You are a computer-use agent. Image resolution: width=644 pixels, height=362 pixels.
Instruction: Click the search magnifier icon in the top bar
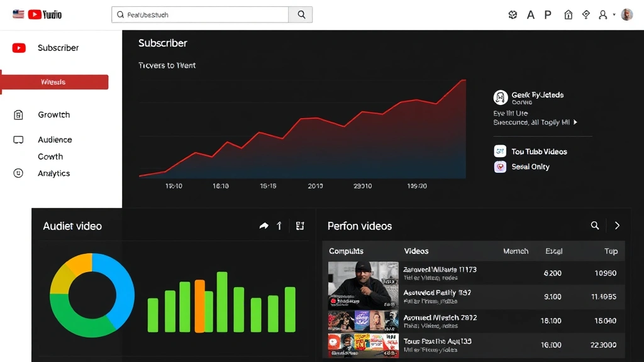coord(300,14)
